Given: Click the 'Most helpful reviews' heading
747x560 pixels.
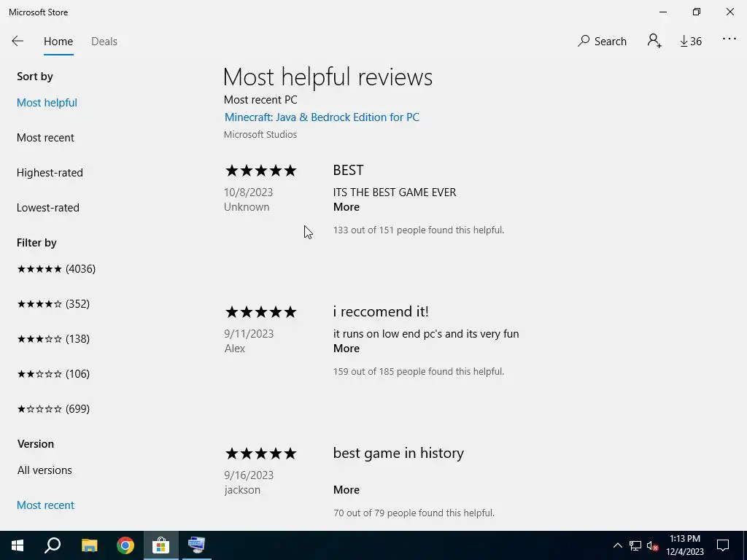Looking at the screenshot, I should 328,77.
